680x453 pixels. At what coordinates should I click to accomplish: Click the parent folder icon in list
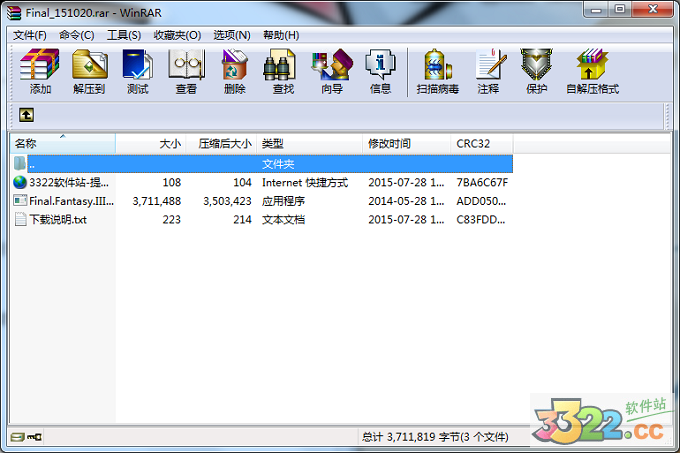click(20, 163)
